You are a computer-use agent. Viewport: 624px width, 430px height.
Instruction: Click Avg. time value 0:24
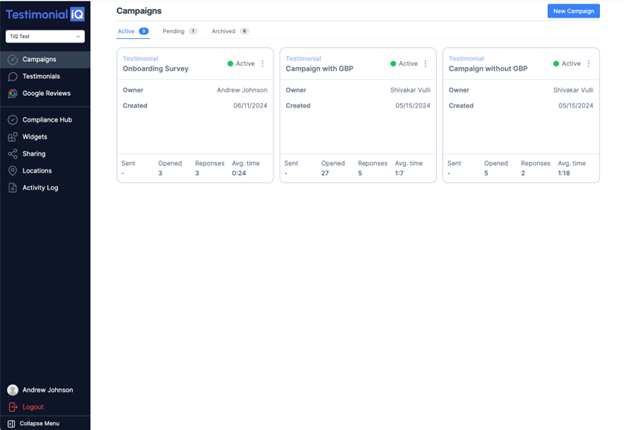coord(239,173)
